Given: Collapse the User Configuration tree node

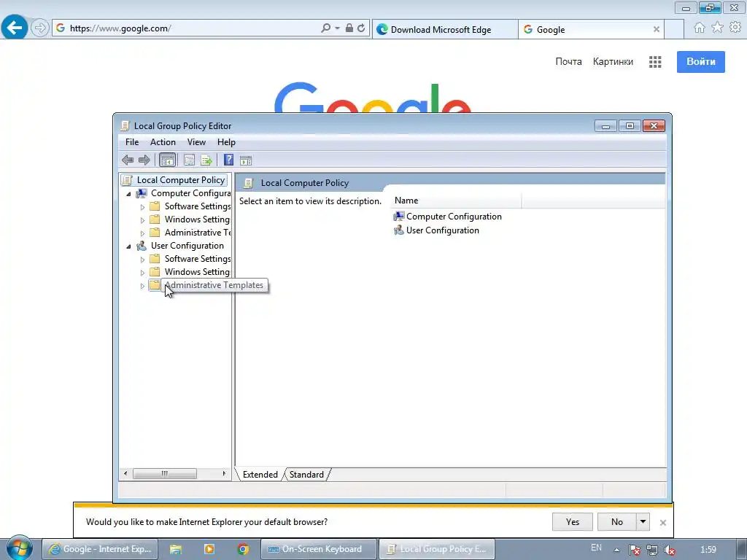Looking at the screenshot, I should point(128,246).
